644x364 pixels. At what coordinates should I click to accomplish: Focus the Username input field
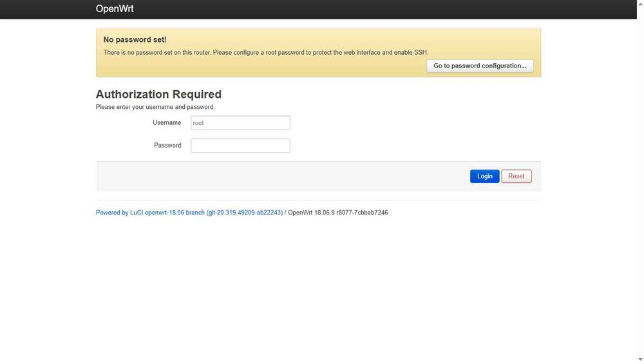(x=240, y=123)
